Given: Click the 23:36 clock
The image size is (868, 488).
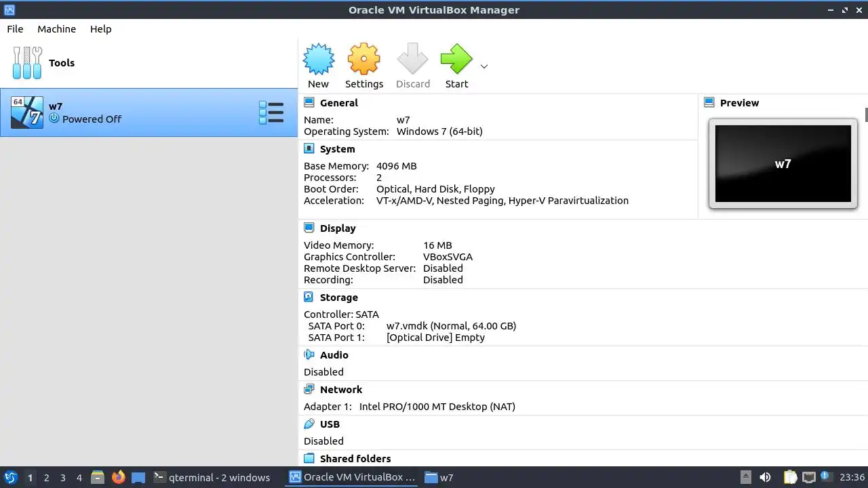Looking at the screenshot, I should point(852,477).
